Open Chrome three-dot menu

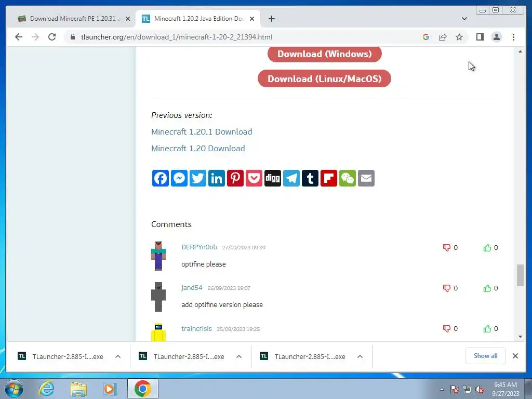(513, 37)
